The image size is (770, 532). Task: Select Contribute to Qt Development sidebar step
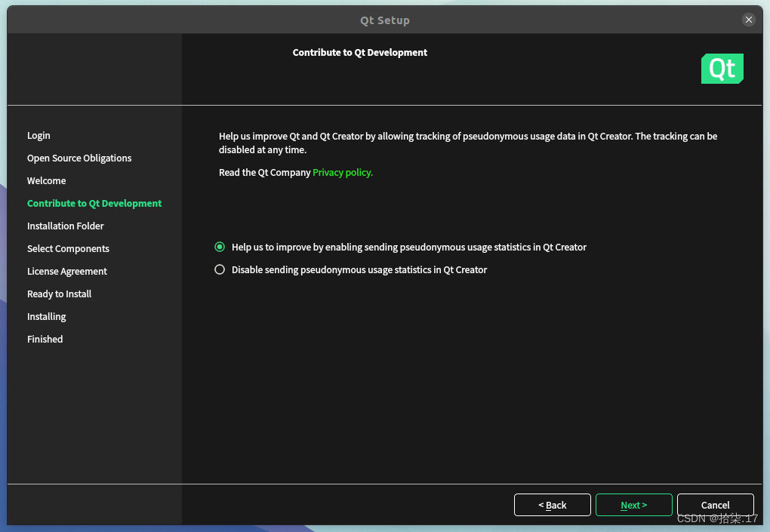(94, 203)
